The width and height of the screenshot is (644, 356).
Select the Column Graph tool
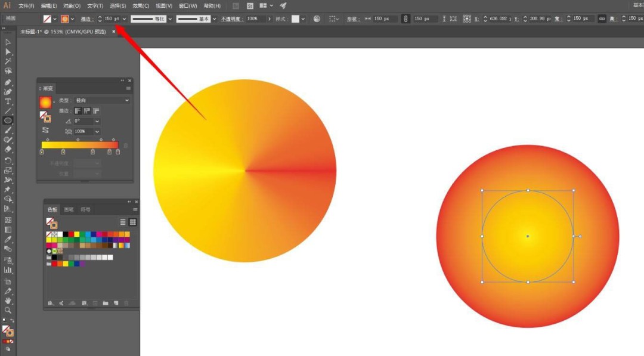pyautogui.click(x=8, y=270)
